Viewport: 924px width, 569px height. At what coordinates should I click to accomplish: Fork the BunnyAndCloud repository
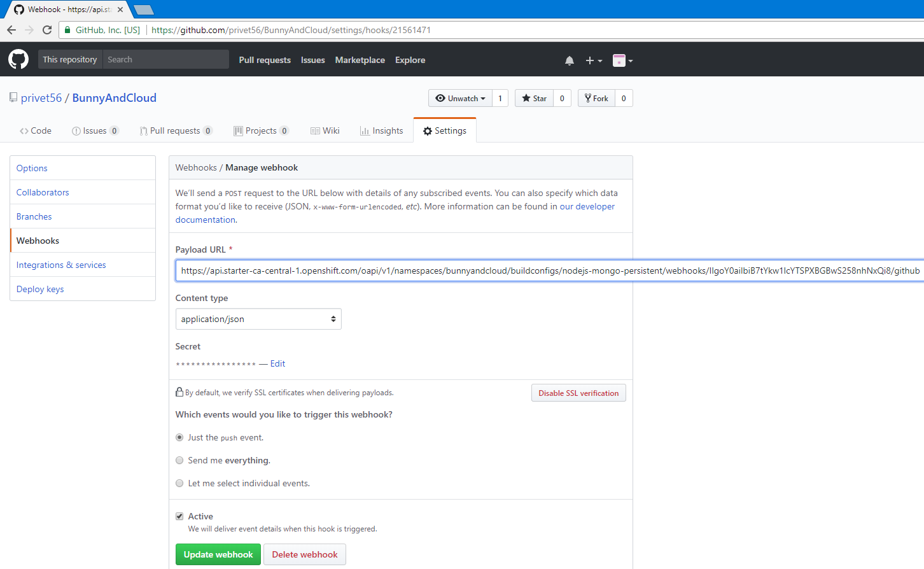click(596, 98)
